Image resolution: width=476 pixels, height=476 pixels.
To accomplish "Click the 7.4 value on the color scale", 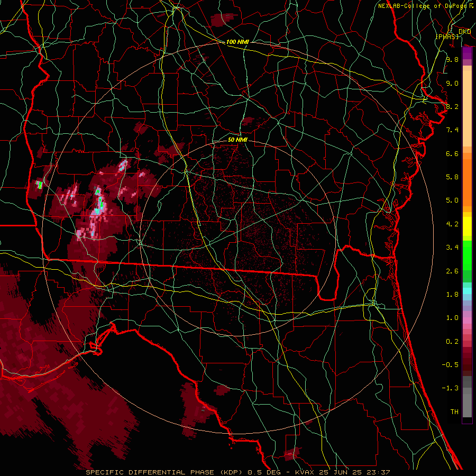I will pos(452,130).
